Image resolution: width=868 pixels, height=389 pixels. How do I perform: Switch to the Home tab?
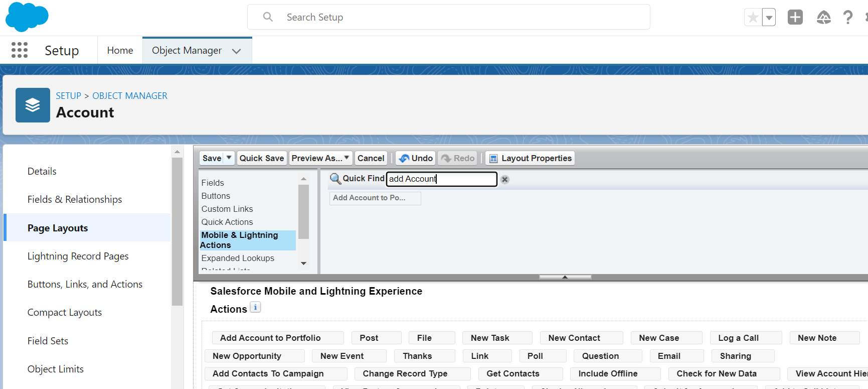pyautogui.click(x=120, y=51)
